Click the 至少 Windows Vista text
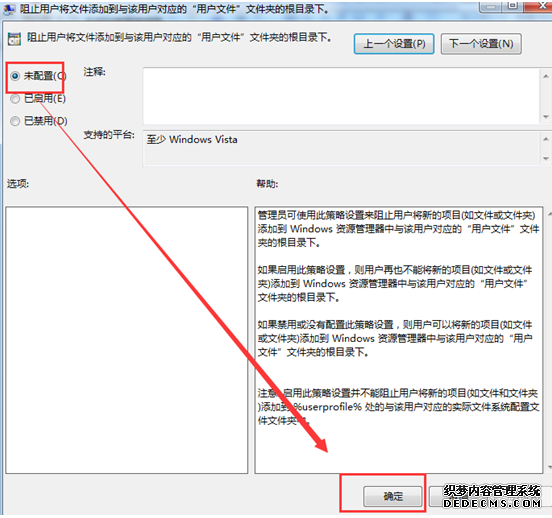Screen dimensions: 552x518 192,139
